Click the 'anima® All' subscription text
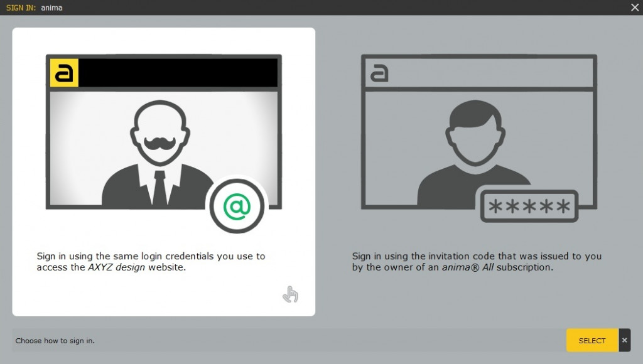This screenshot has width=643, height=364. 468,267
